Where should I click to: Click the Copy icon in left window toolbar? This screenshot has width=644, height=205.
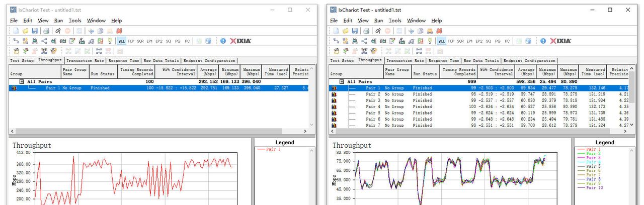[100, 31]
